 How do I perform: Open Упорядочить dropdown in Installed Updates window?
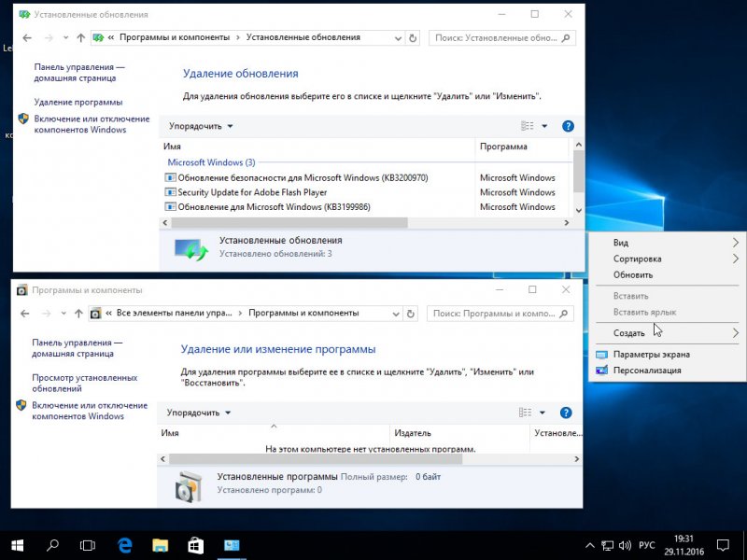coord(201,126)
